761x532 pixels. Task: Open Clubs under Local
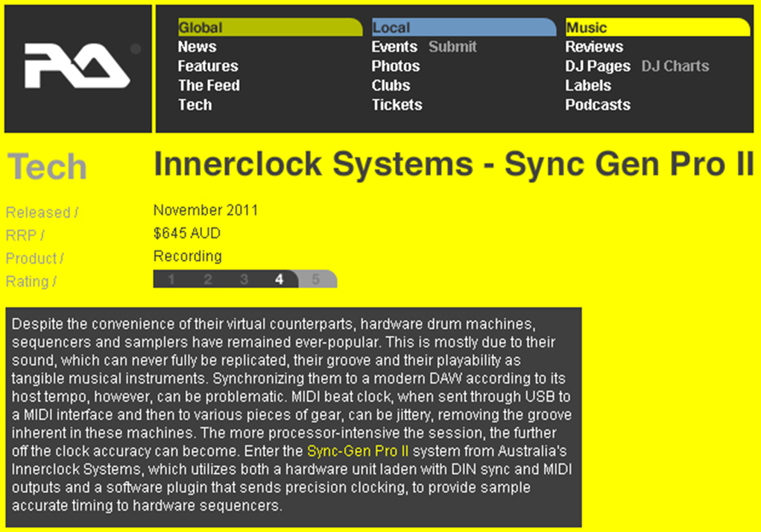pyautogui.click(x=391, y=86)
